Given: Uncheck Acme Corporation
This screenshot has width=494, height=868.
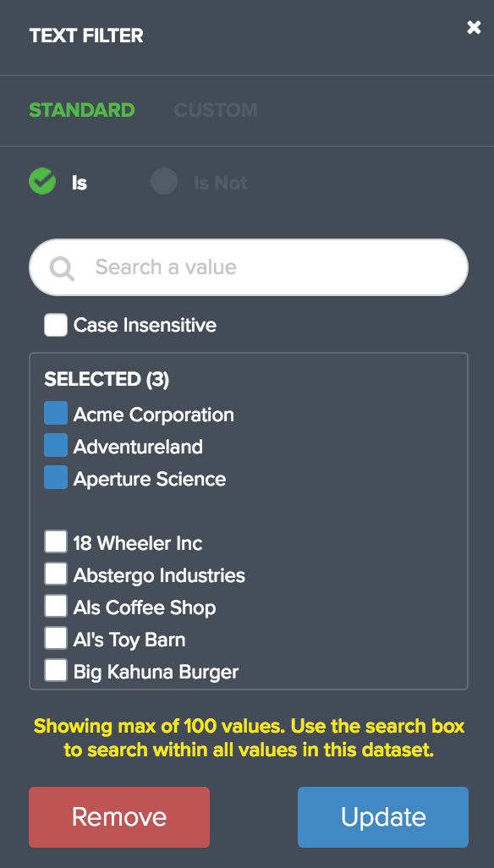Looking at the screenshot, I should [56, 414].
